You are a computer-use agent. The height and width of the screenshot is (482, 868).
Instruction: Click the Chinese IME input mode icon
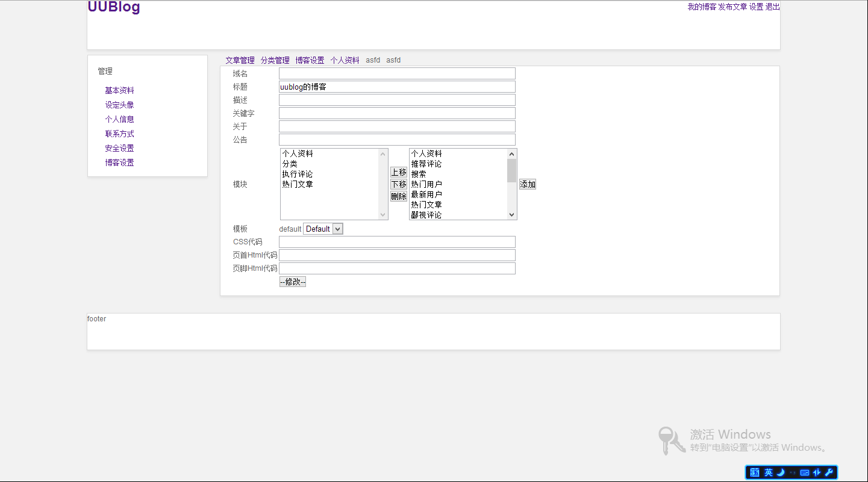pyautogui.click(x=754, y=472)
